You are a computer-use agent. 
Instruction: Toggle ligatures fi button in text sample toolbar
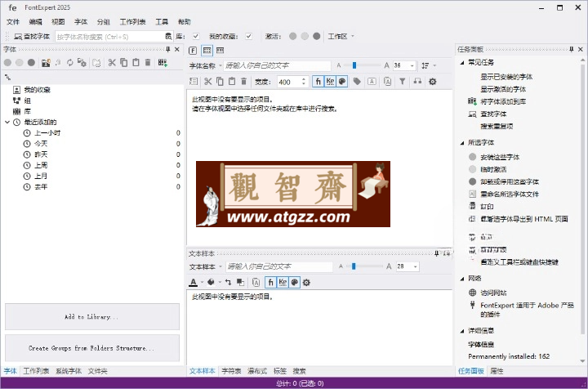[x=271, y=282]
